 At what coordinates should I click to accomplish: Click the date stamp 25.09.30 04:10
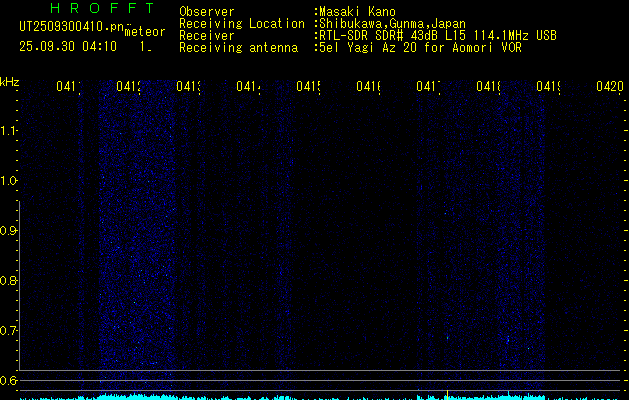click(68, 47)
